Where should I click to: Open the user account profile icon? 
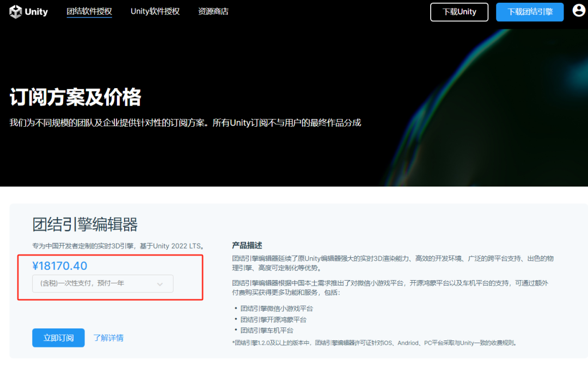pyautogui.click(x=579, y=10)
